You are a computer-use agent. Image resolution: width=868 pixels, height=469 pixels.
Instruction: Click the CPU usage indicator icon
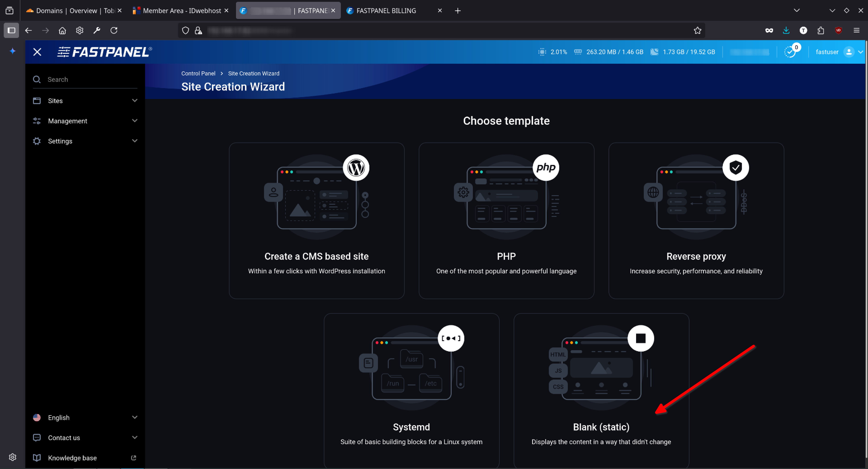542,52
